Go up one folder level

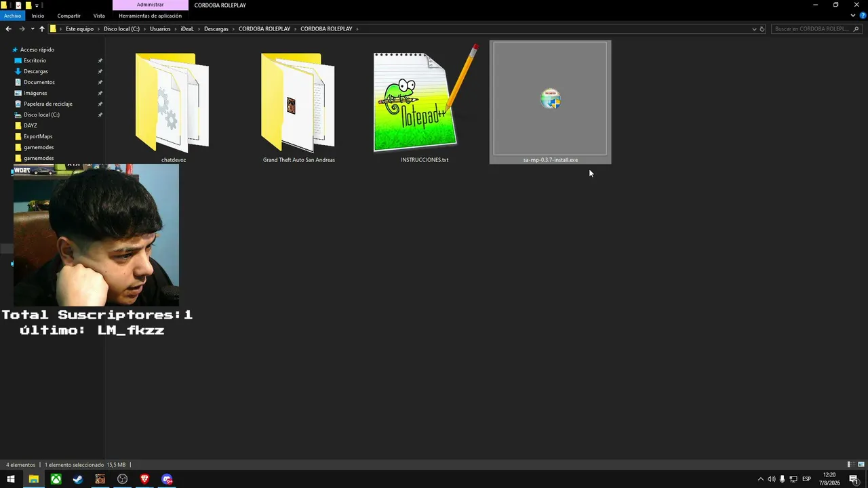(42, 29)
